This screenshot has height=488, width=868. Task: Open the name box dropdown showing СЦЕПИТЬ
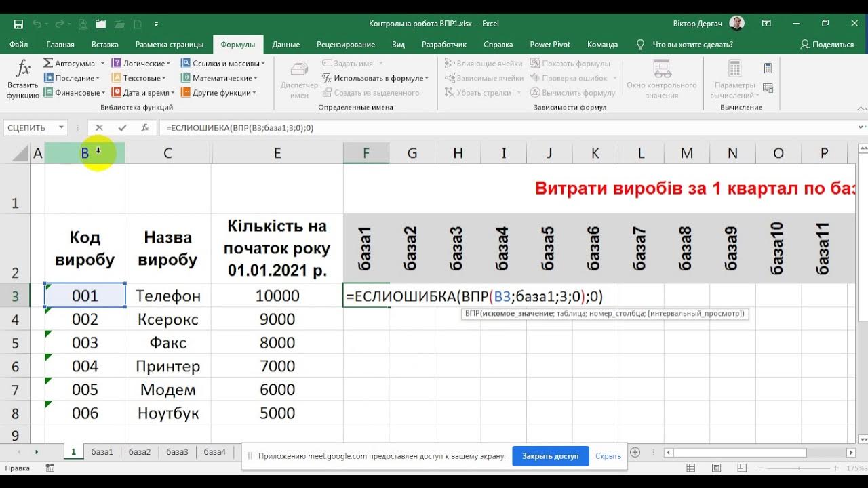pos(62,127)
